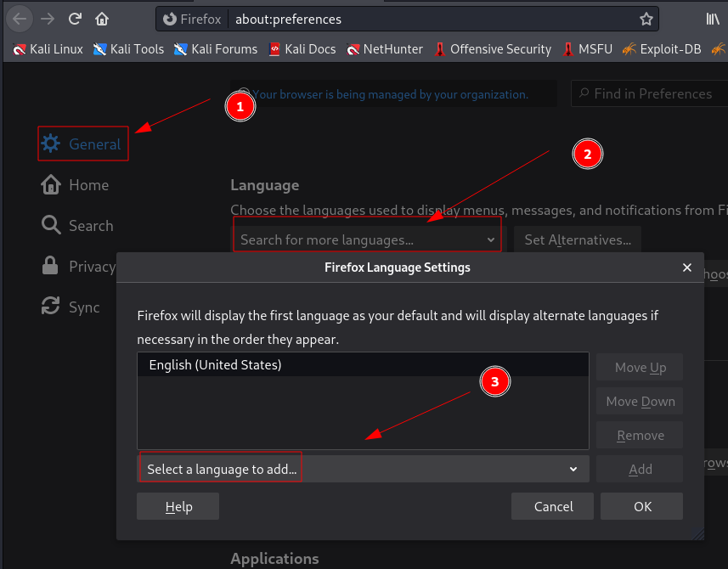Click the browser back arrow button
This screenshot has height=569, width=728.
[20, 19]
